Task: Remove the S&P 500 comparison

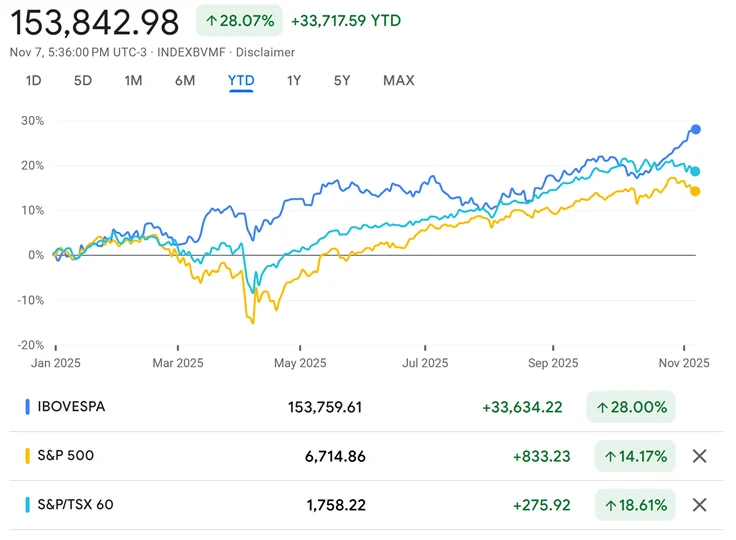Action: (700, 457)
